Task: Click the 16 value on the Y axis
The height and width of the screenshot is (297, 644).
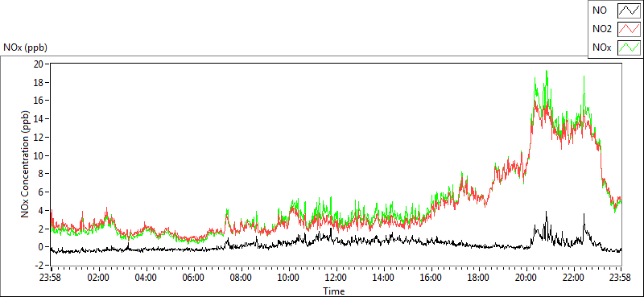Action: 39,101
